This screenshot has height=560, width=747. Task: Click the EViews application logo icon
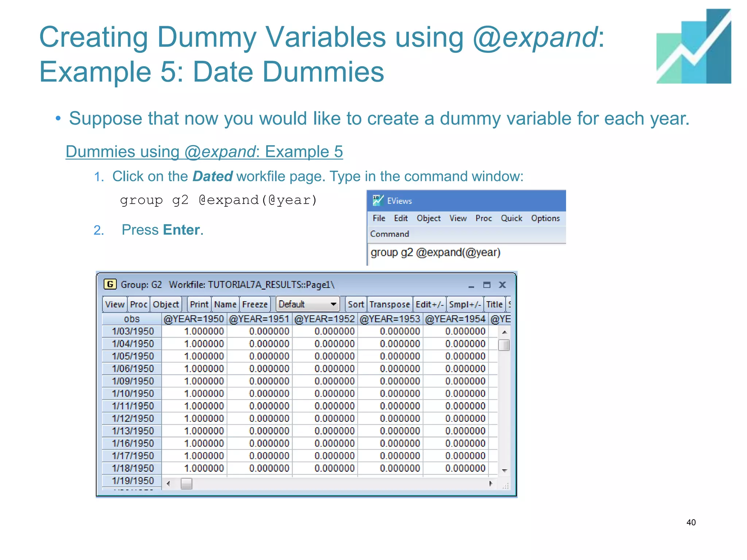[x=378, y=200]
